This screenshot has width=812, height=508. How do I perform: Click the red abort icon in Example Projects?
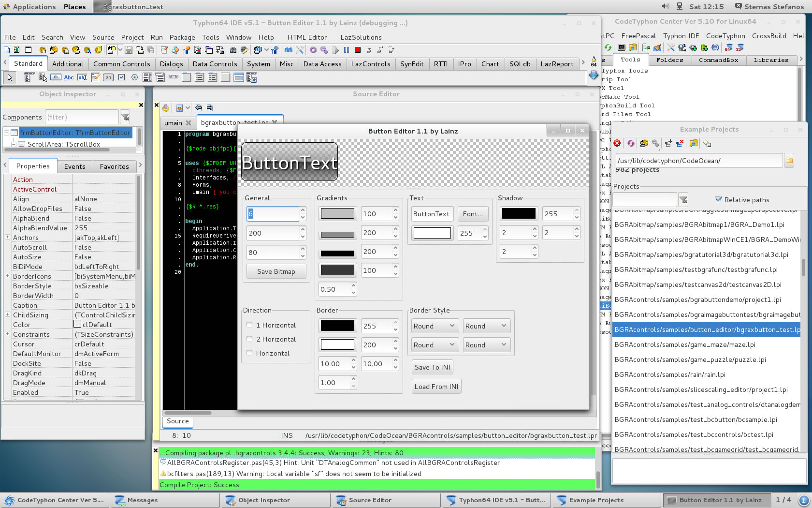pos(617,143)
